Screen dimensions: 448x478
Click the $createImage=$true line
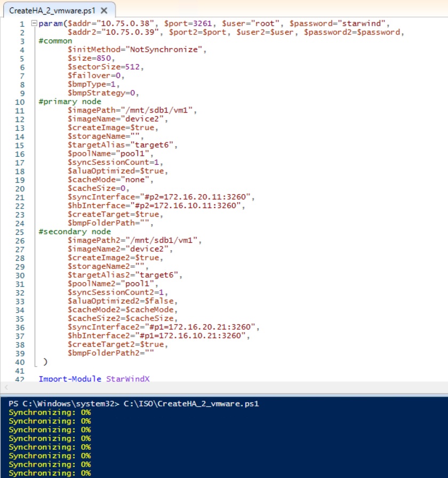coord(113,128)
